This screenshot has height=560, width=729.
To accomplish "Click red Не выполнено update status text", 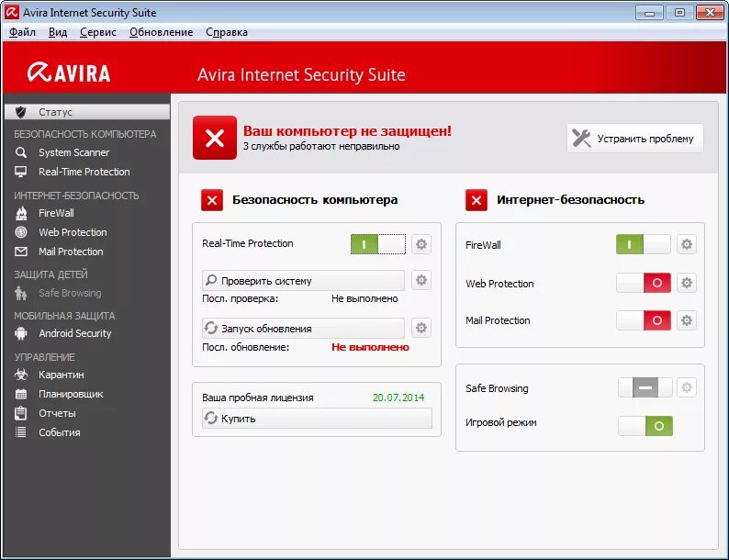I will [370, 347].
